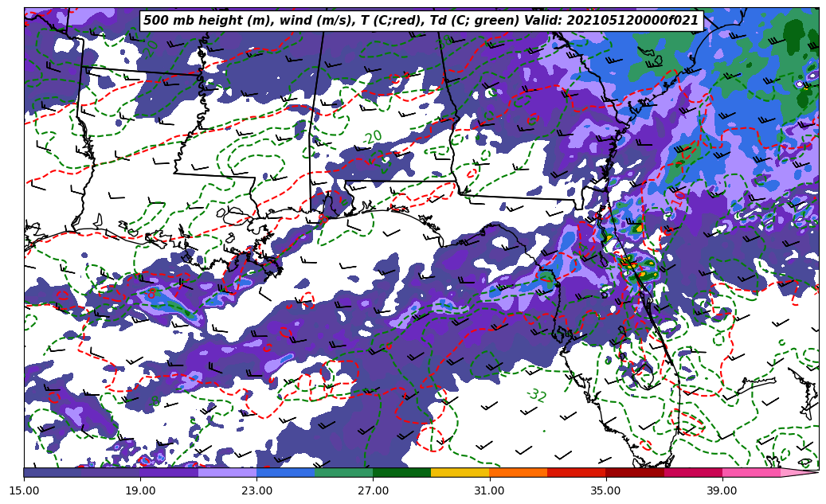Click the 23.00 colorbar tick label
826x504 pixels.
pyautogui.click(x=256, y=490)
